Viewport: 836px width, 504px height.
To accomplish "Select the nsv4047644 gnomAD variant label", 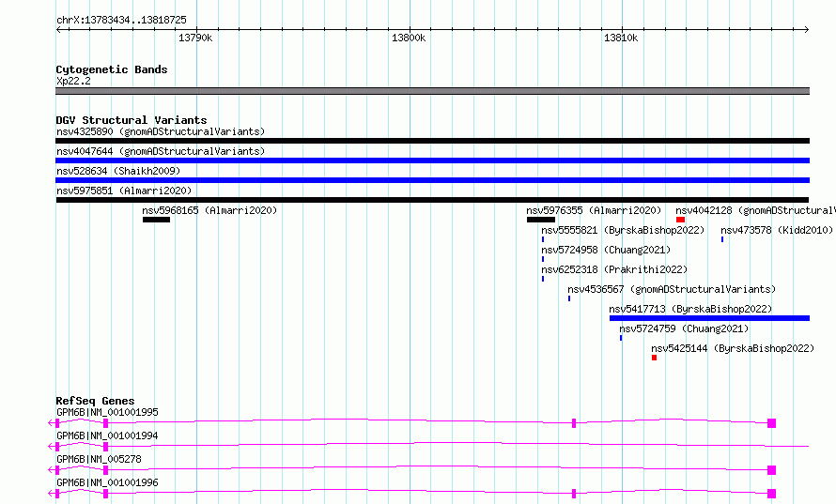I will (161, 151).
